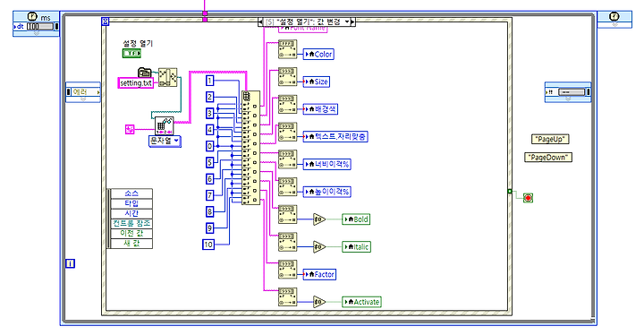Select the Italic boolean local variable
This screenshot has width=644, height=335.
[357, 247]
